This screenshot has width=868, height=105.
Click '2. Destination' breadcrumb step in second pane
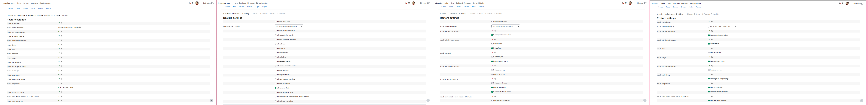(236, 14)
